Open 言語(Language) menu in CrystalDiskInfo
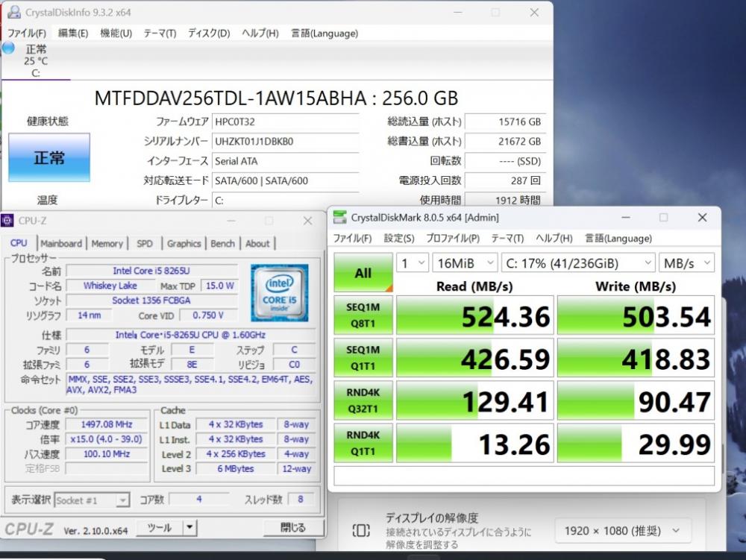The image size is (746, 560). [x=325, y=34]
